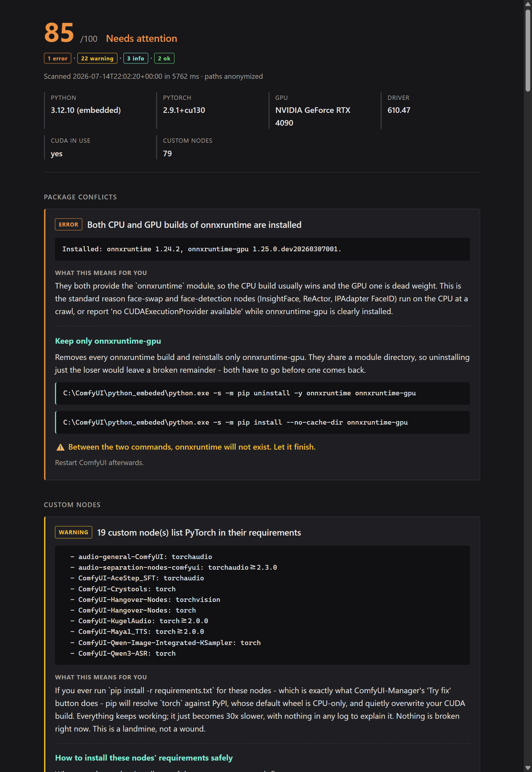Click the 'Keep only onnxruntime-gpu' fix heading
Image resolution: width=532 pixels, height=772 pixels.
tap(108, 341)
